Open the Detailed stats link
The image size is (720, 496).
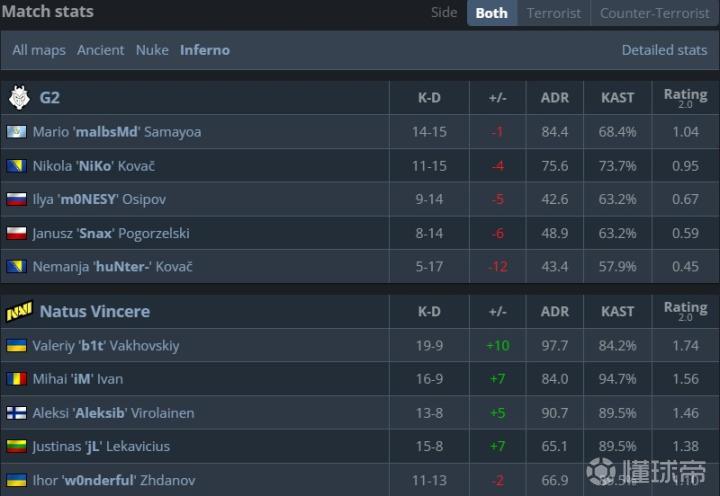[x=664, y=49]
